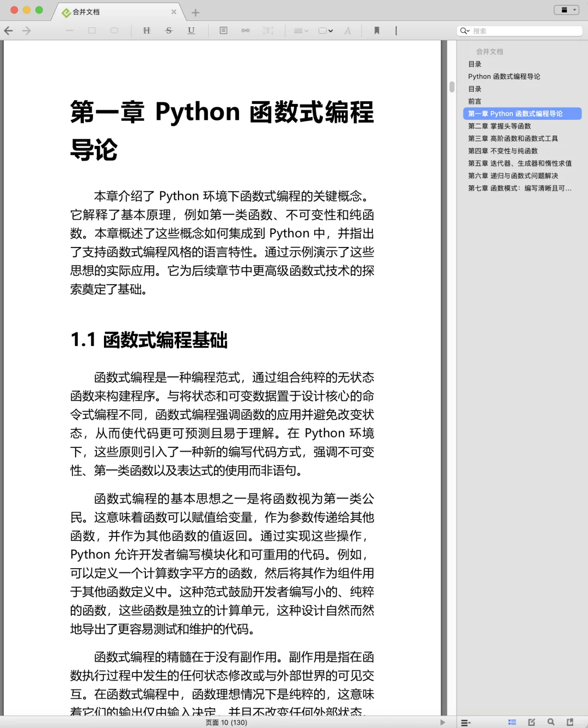Open the font style tool

[x=348, y=30]
